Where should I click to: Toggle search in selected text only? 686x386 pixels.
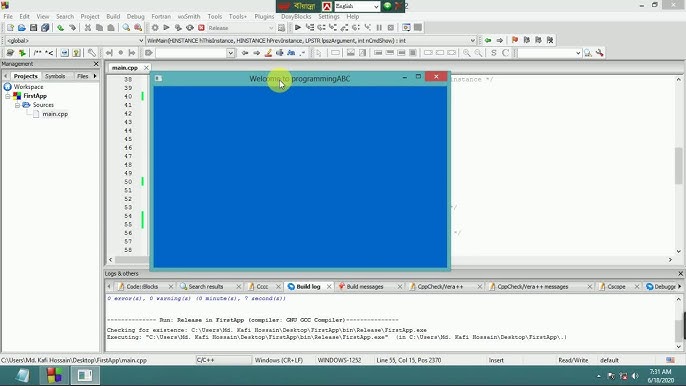(280, 53)
